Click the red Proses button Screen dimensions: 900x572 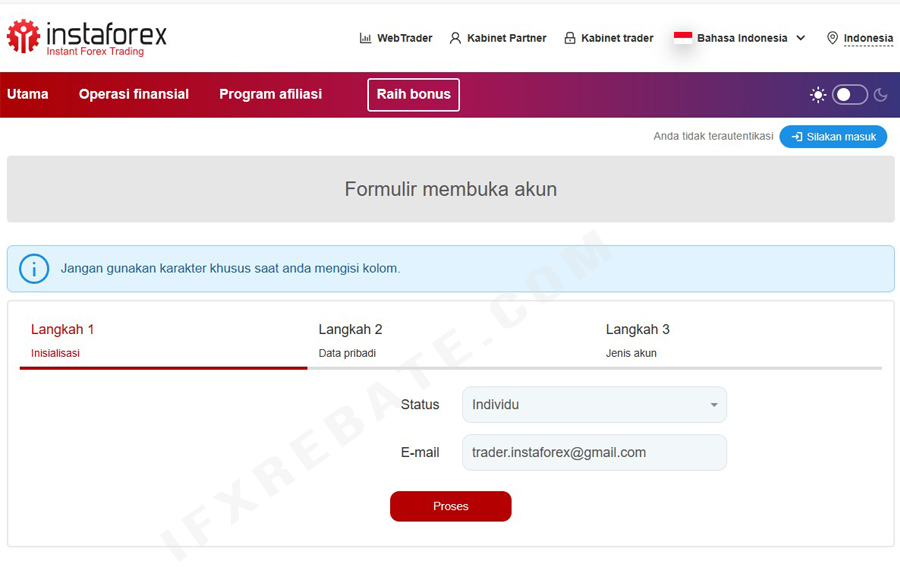click(x=451, y=506)
